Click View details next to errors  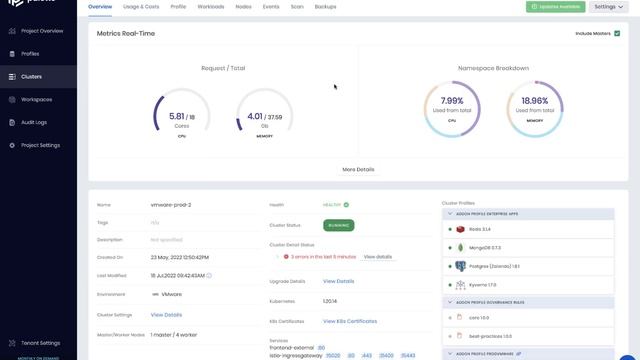pos(378,257)
